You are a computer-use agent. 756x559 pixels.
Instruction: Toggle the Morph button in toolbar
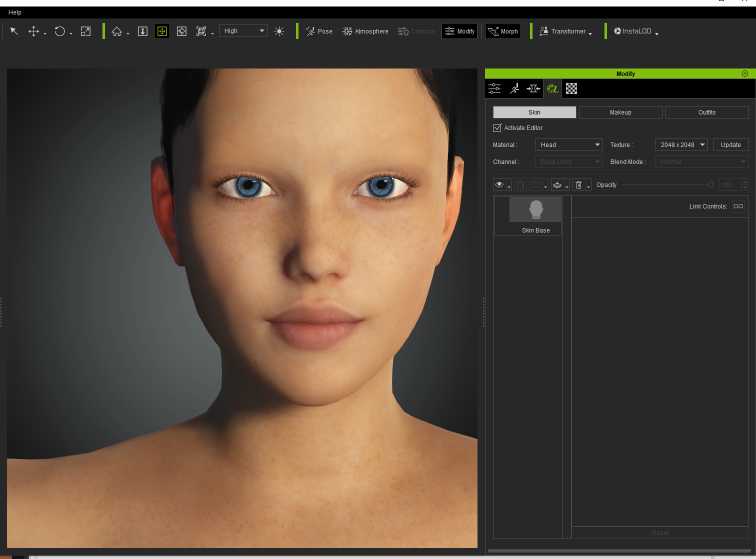(503, 31)
